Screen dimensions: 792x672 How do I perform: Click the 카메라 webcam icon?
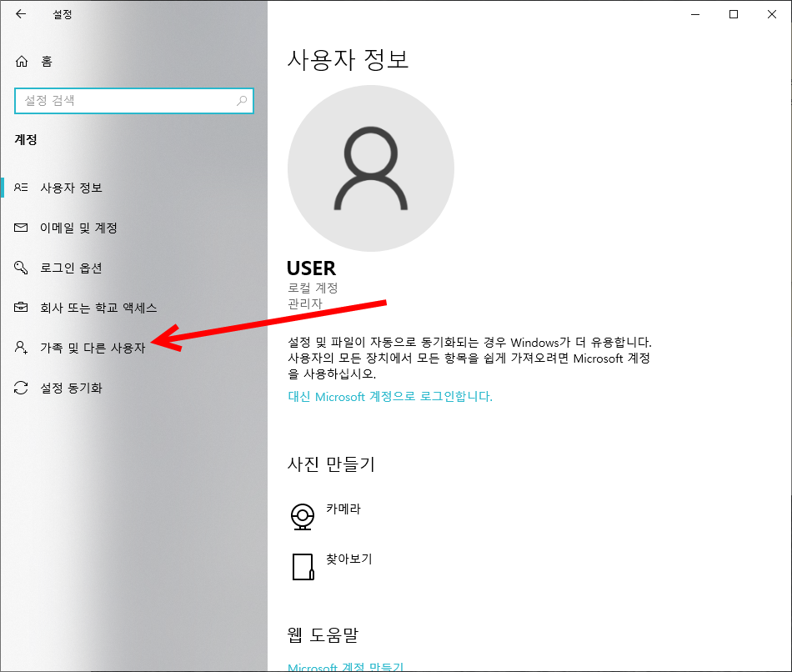coord(303,517)
